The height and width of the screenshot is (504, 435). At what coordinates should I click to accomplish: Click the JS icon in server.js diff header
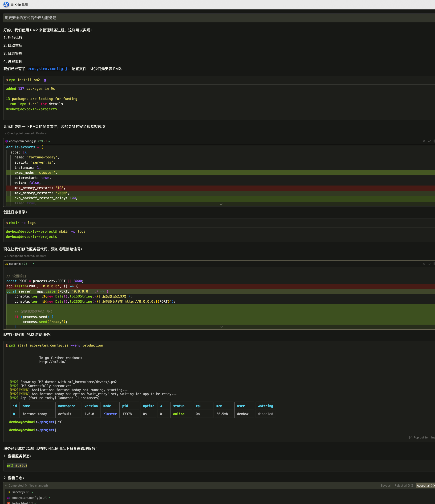point(6,264)
